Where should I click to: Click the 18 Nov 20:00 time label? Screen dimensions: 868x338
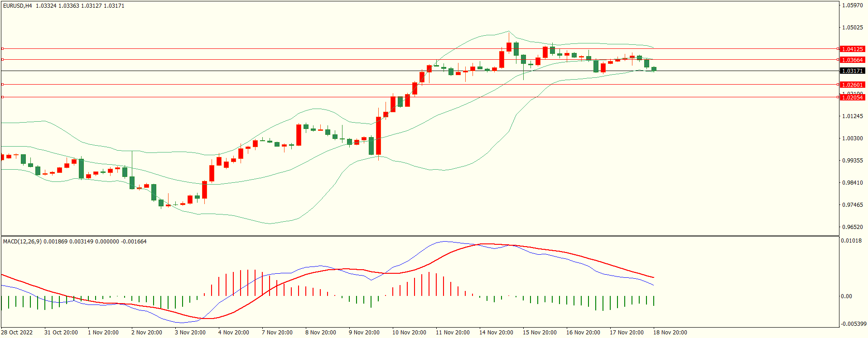670,333
